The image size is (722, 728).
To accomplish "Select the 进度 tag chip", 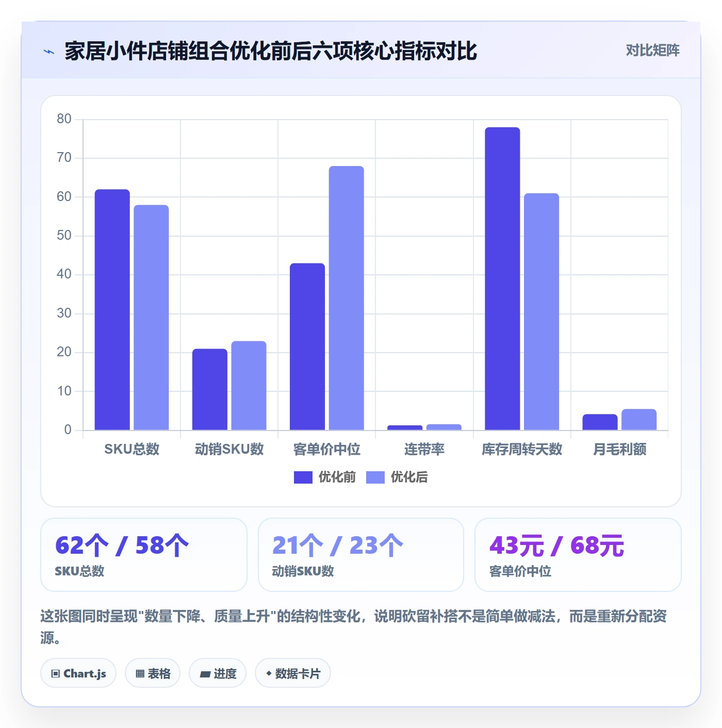I will [218, 673].
